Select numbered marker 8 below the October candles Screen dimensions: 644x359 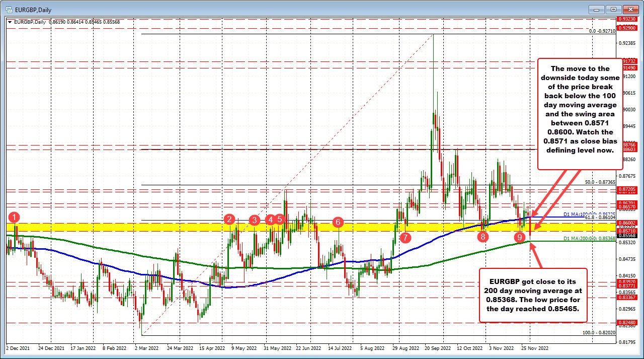482,236
